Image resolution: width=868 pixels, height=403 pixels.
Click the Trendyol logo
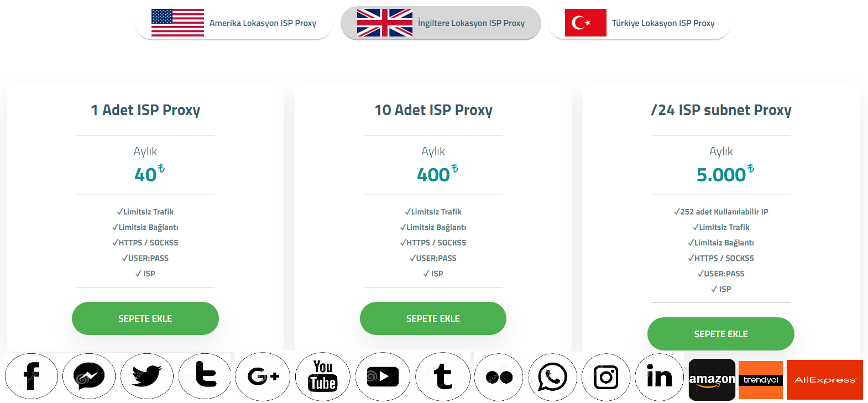point(761,380)
